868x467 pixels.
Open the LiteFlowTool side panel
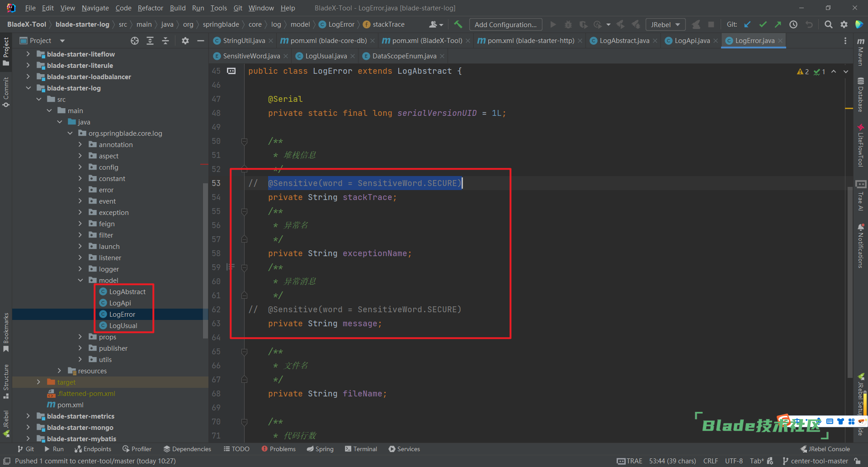click(861, 145)
